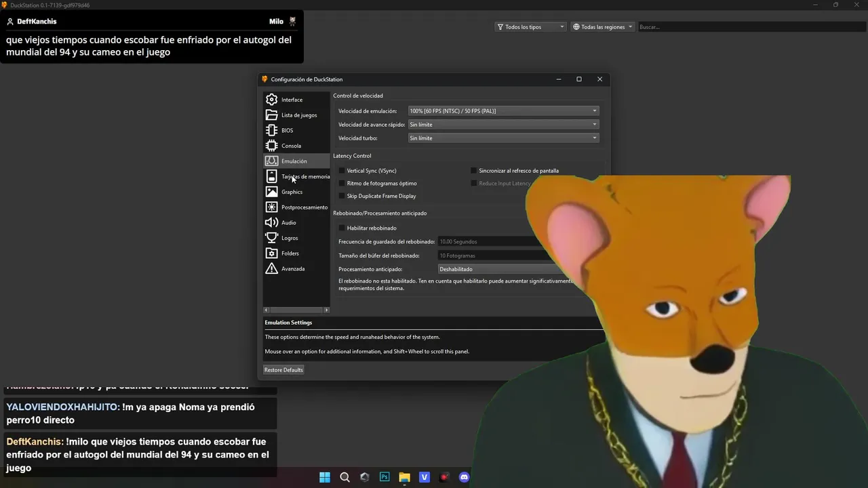Launch Photoshop from the taskbar
The width and height of the screenshot is (868, 488).
click(384, 477)
